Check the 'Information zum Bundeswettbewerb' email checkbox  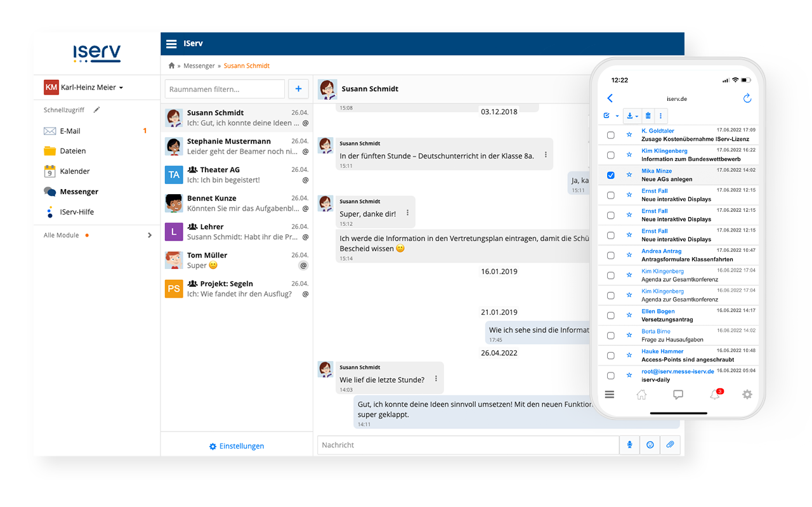(x=611, y=155)
